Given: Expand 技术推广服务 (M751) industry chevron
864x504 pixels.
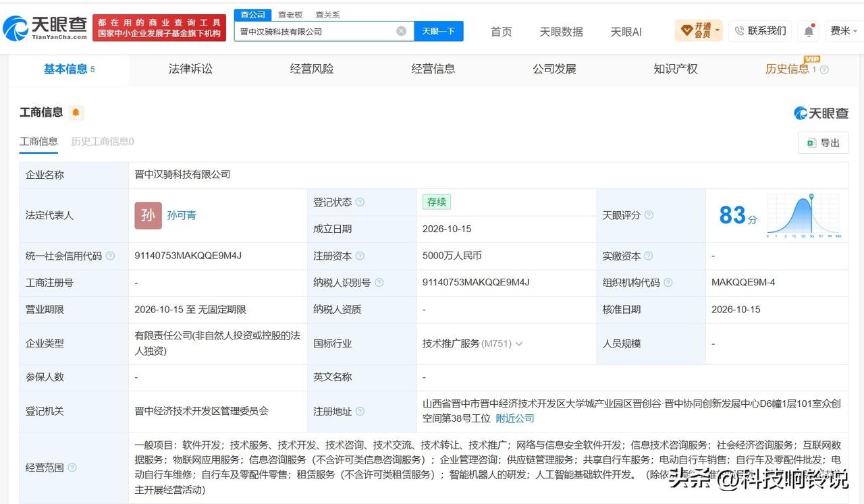Looking at the screenshot, I should 518,343.
